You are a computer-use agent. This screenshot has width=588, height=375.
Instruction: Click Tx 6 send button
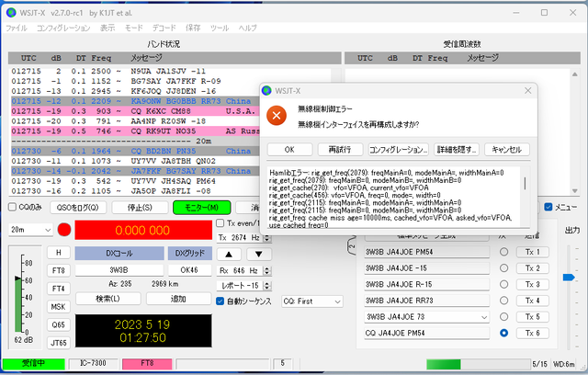pyautogui.click(x=533, y=333)
